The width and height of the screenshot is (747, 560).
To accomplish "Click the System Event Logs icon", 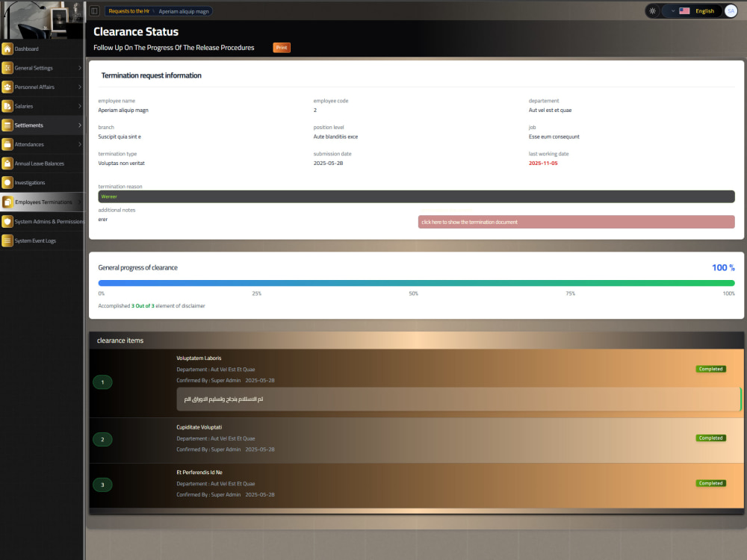I will point(7,240).
